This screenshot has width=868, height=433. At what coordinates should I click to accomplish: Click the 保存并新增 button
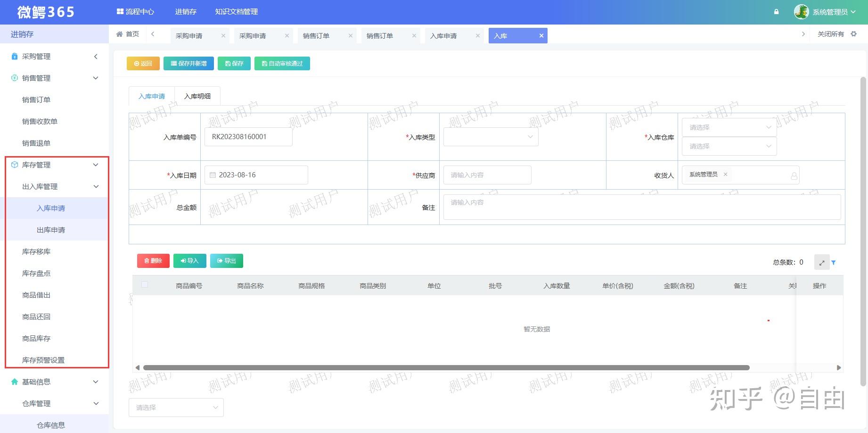[188, 64]
